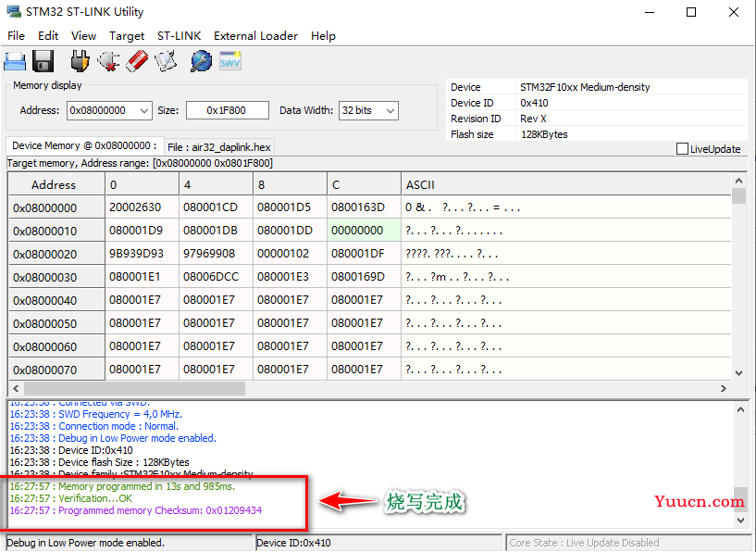Click the log line 'SWD Frequency = 4,0 MHz.'
Screen dimensions: 756x552
point(96,414)
